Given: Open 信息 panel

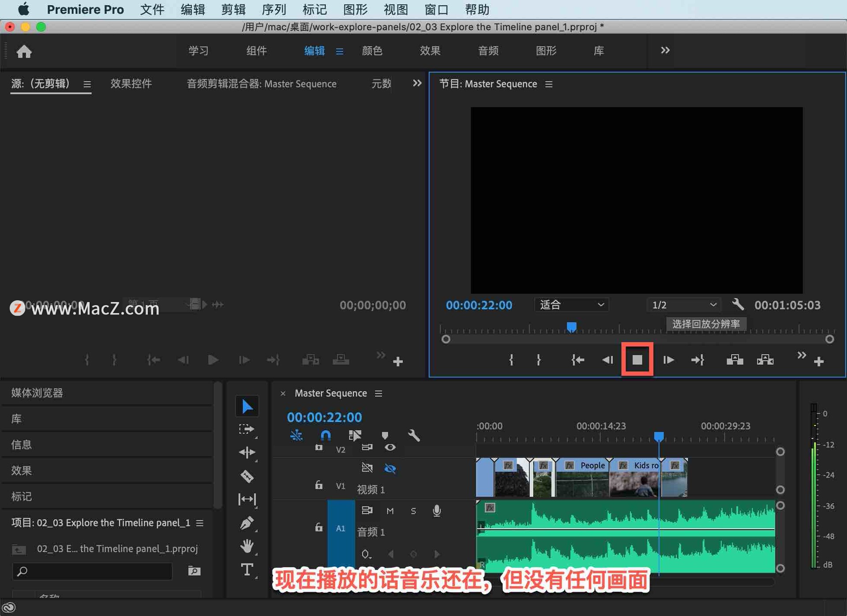Looking at the screenshot, I should point(22,444).
